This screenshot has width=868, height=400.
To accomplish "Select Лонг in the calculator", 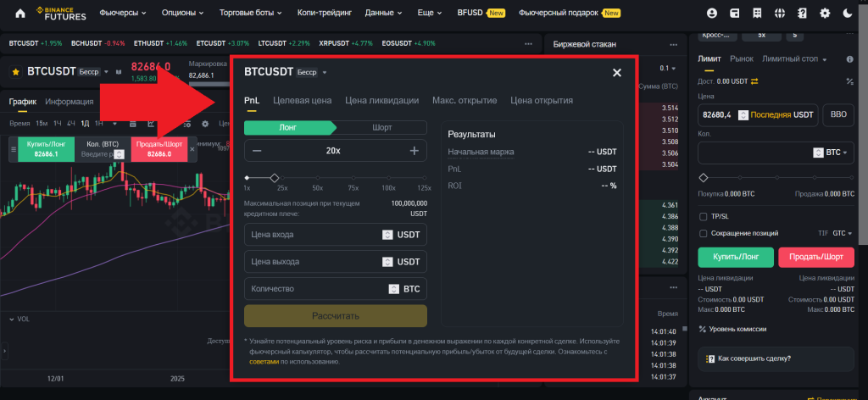I will pos(290,128).
